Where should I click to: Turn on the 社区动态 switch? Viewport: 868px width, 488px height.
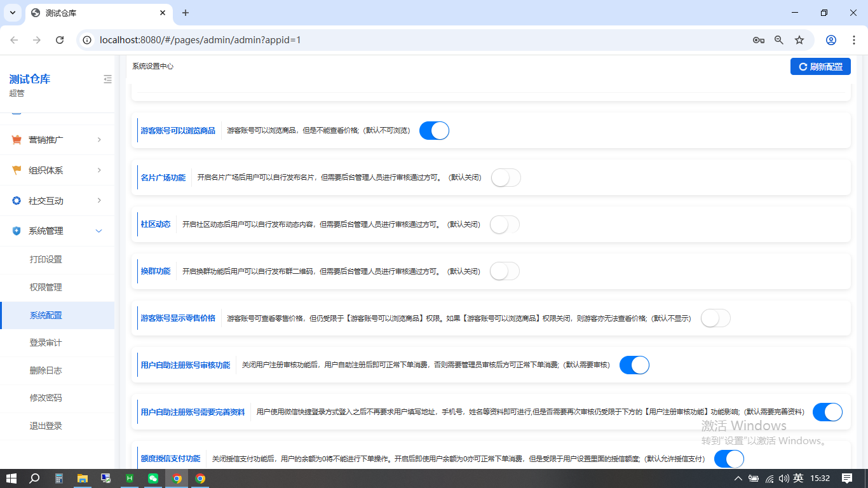(x=505, y=224)
